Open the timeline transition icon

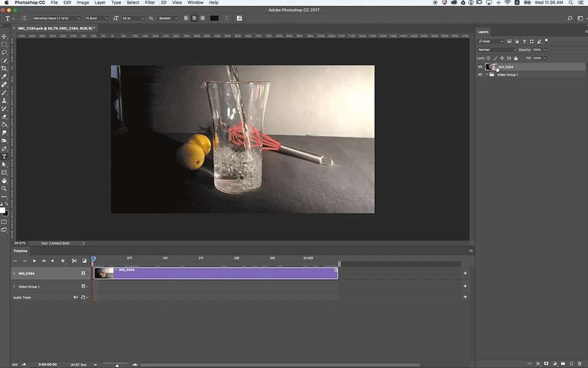pyautogui.click(x=85, y=261)
